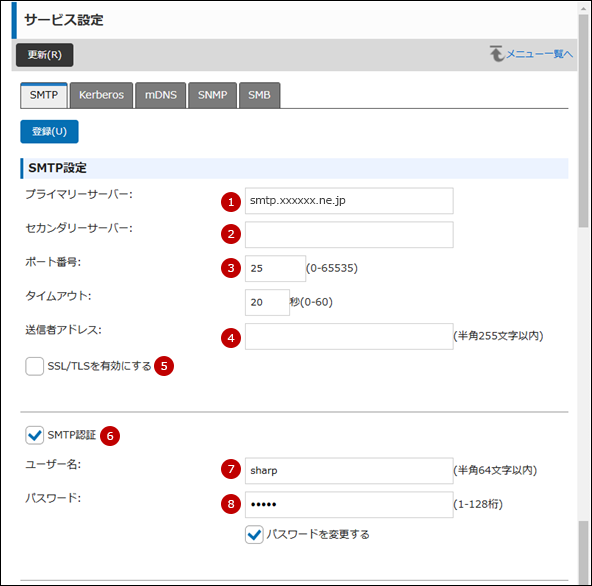Enable the SSL/TLS checkbox
592x586 pixels.
pyautogui.click(x=34, y=366)
